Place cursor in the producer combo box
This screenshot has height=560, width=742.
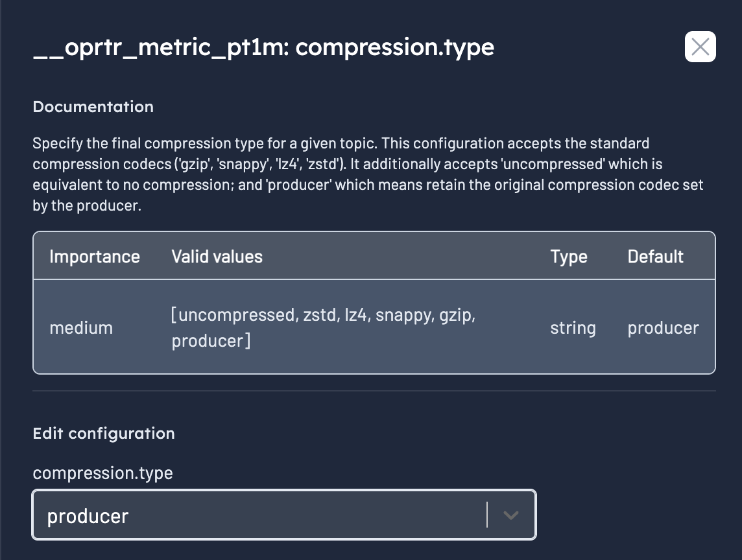[259, 514]
